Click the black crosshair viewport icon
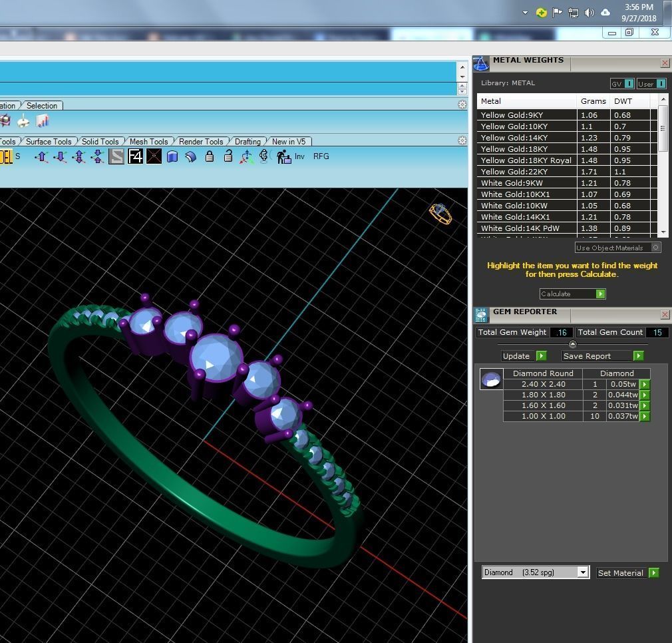The image size is (672, 643). pyautogui.click(x=154, y=156)
